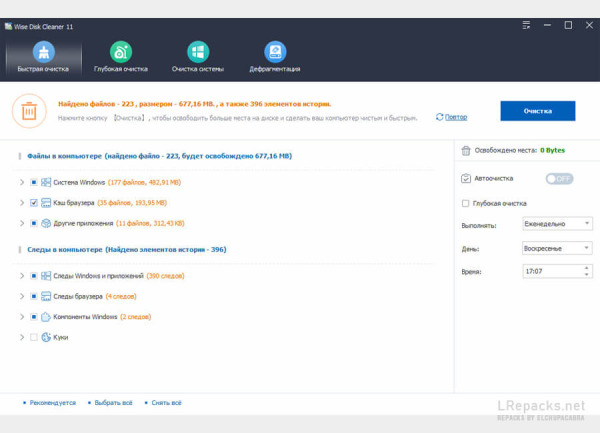Open the title bar menu icon
600x433 pixels.
click(x=527, y=26)
